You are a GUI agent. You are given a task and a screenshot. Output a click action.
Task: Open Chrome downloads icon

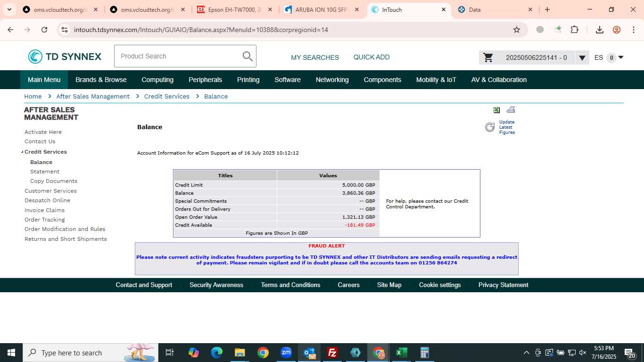coord(600,30)
